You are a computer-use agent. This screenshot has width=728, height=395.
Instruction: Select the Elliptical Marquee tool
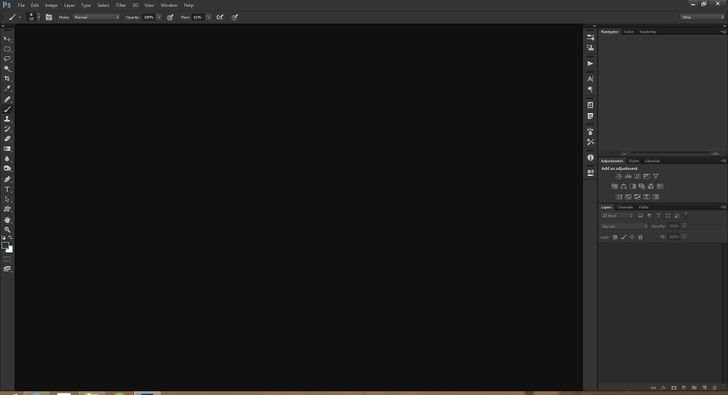point(7,49)
